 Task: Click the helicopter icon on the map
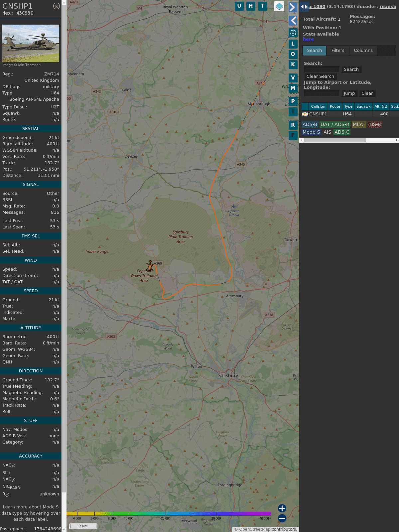pyautogui.click(x=150, y=266)
